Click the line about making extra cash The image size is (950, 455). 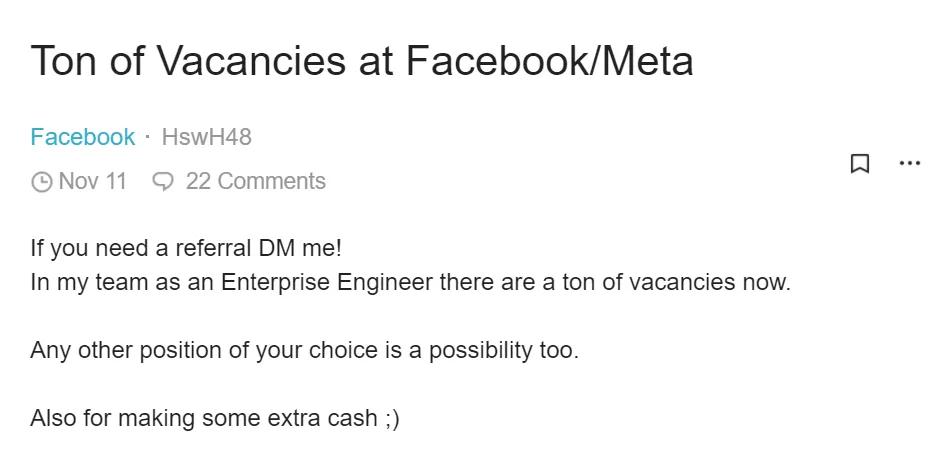click(x=215, y=418)
